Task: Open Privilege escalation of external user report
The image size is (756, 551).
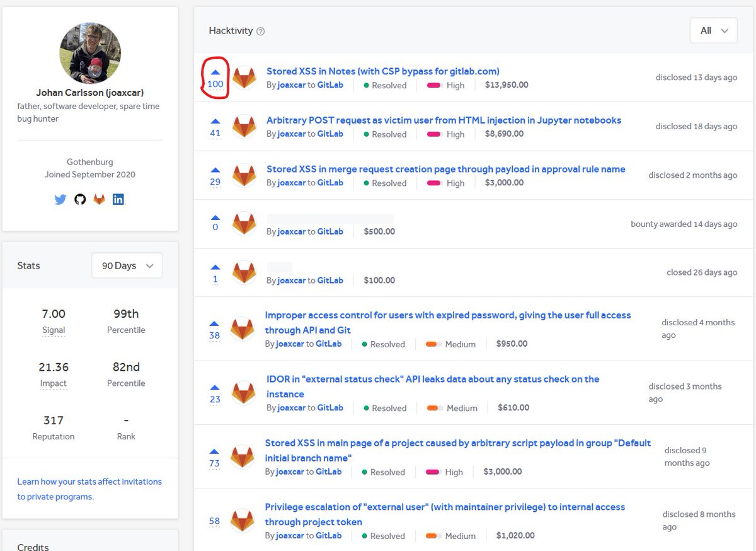Action: pyautogui.click(x=445, y=514)
